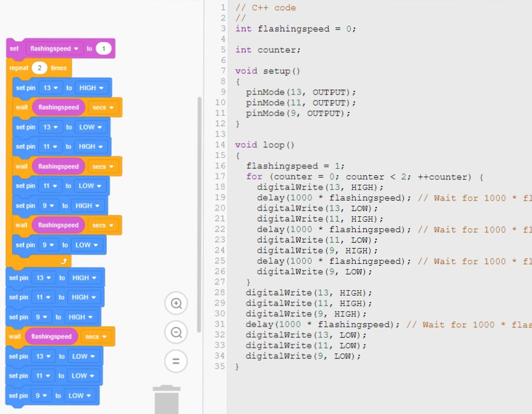Click 'digitalWrite(11, HIGH);' on line 21
Screen dimensions: 532x414
tap(320, 219)
